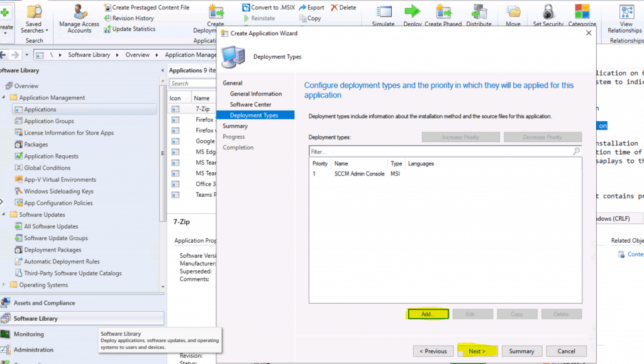Click the Categorize icon
The image size is (644, 364).
(x=582, y=11)
